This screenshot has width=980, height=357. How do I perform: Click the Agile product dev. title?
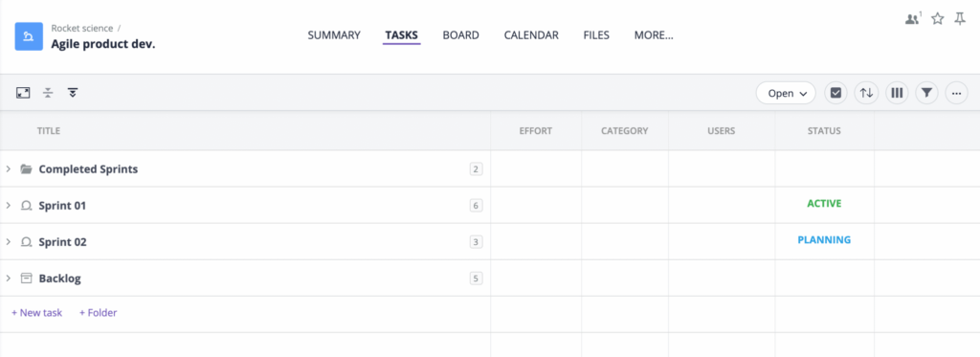point(103,44)
